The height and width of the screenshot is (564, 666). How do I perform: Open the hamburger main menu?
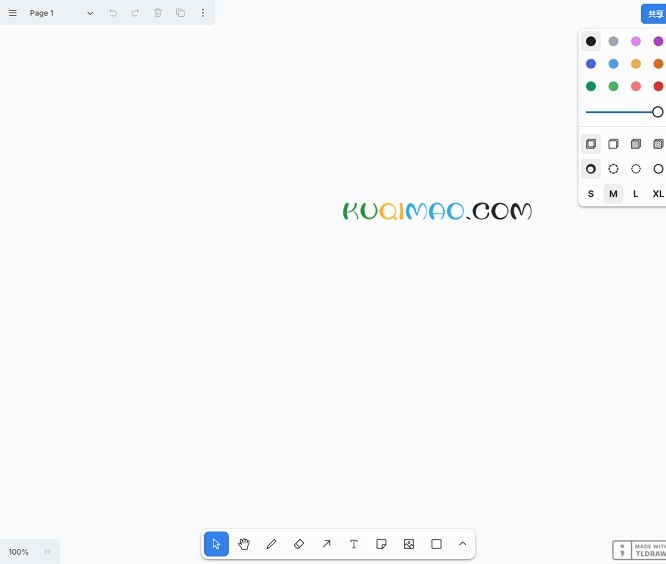pos(13,13)
